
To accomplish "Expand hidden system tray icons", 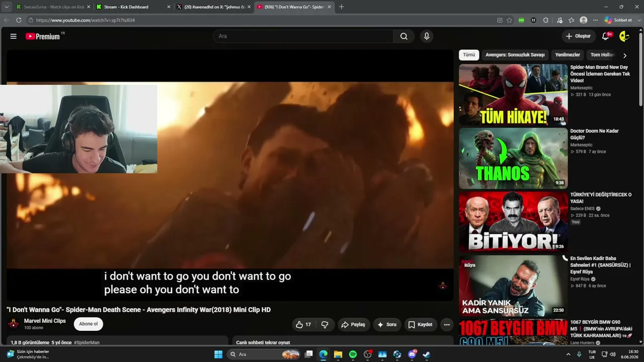I will (x=569, y=354).
